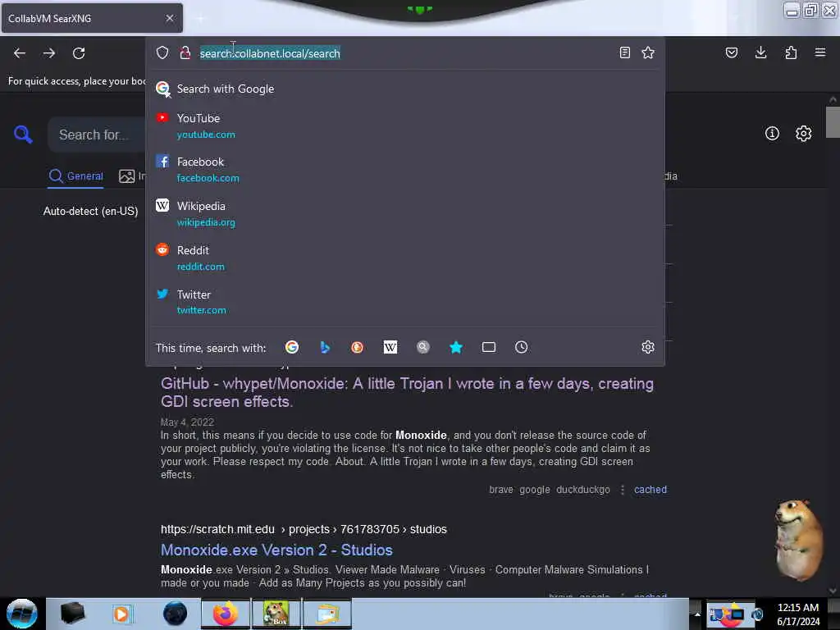Show hidden system tray icons arrow
840x630 pixels.
(697, 614)
